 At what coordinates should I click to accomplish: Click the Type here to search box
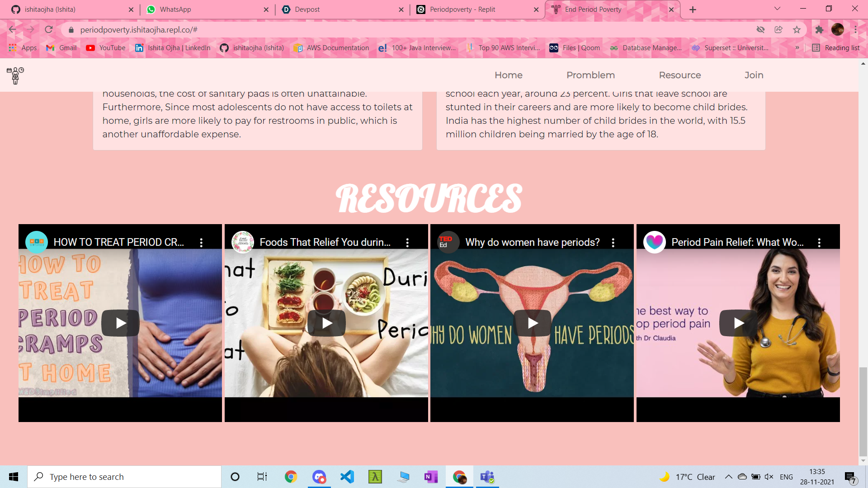click(x=124, y=477)
